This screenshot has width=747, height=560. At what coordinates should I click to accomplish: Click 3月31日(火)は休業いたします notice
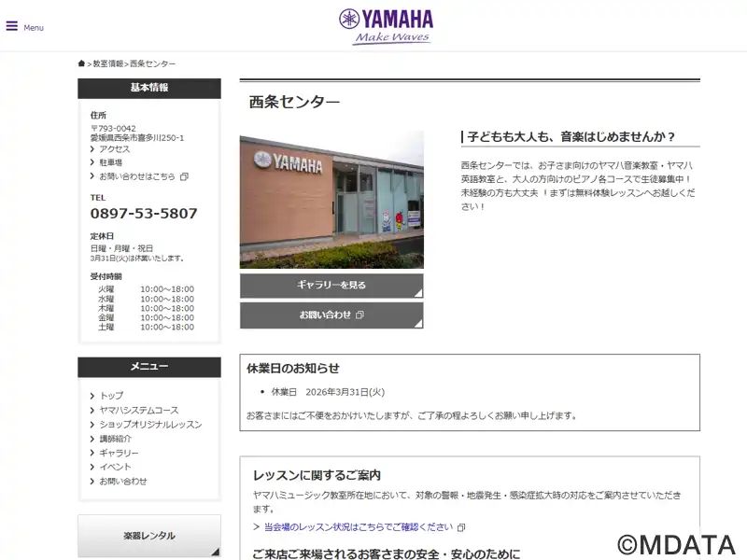coord(137,259)
